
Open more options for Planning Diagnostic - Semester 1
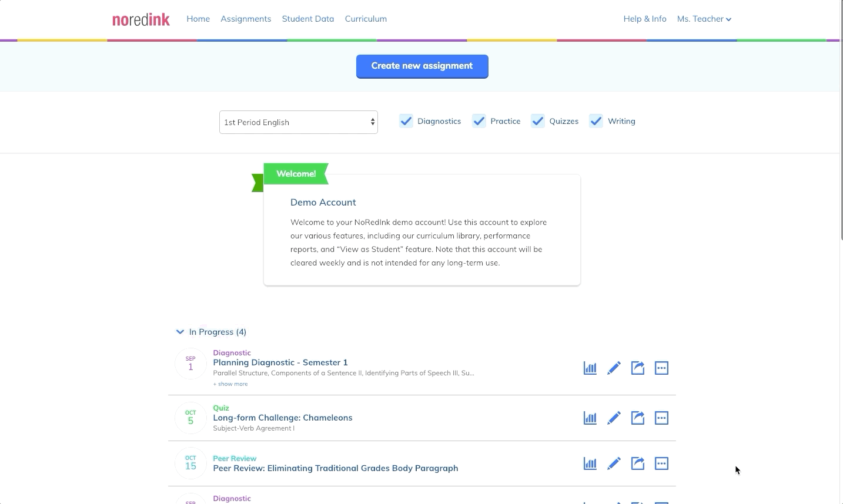pos(661,368)
